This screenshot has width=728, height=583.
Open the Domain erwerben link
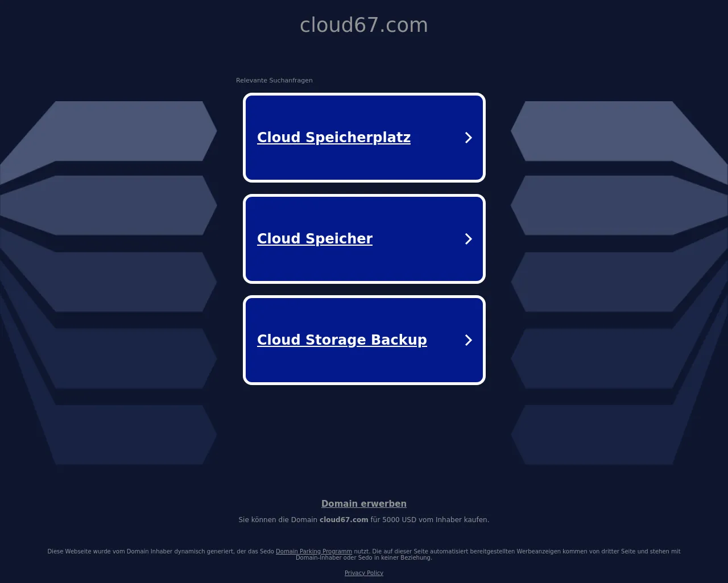point(364,504)
